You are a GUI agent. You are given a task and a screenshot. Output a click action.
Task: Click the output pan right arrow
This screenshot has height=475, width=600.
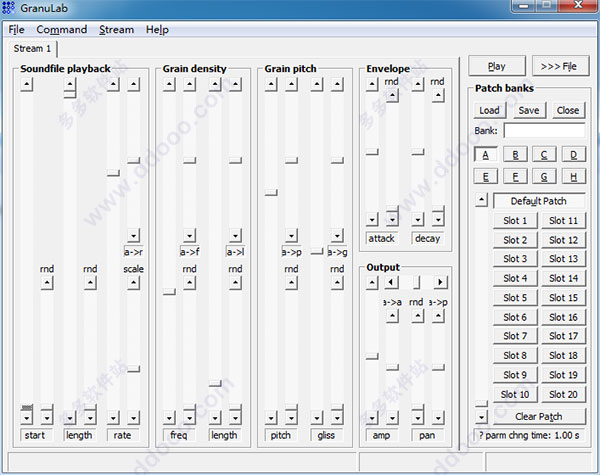click(x=440, y=282)
